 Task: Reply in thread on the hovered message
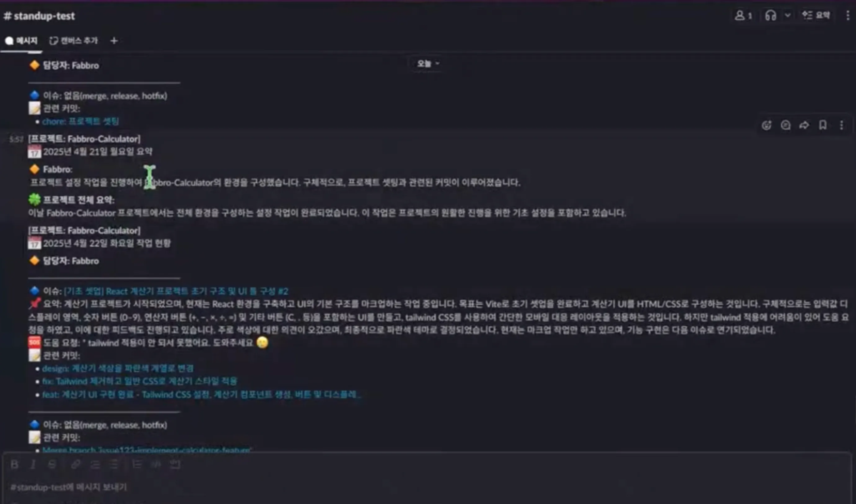point(785,125)
